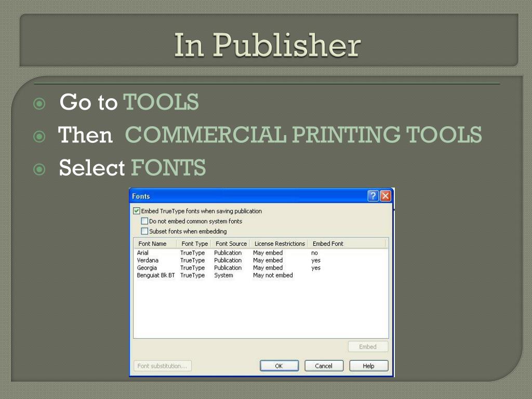Screen dimensions: 532x399
Task: Check Subset fonts when embedding
Action: 144,231
